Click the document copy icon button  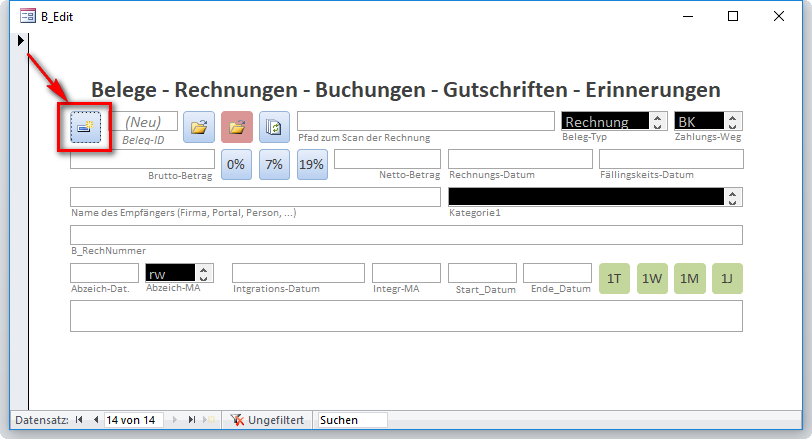click(274, 127)
